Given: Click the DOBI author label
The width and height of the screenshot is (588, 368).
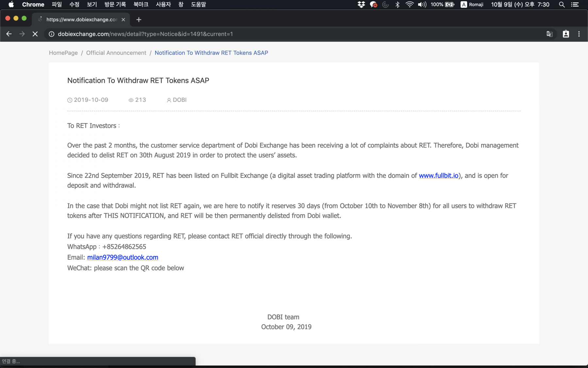Looking at the screenshot, I should [x=177, y=100].
